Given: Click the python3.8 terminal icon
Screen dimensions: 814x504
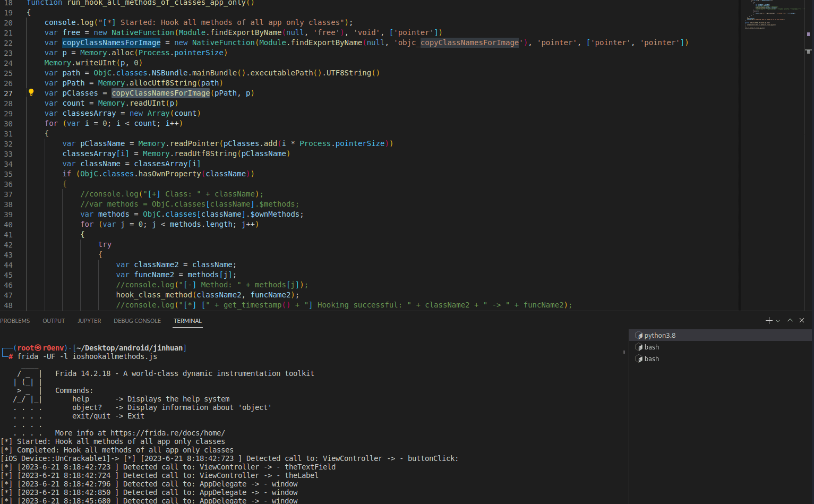Looking at the screenshot, I should 639,336.
